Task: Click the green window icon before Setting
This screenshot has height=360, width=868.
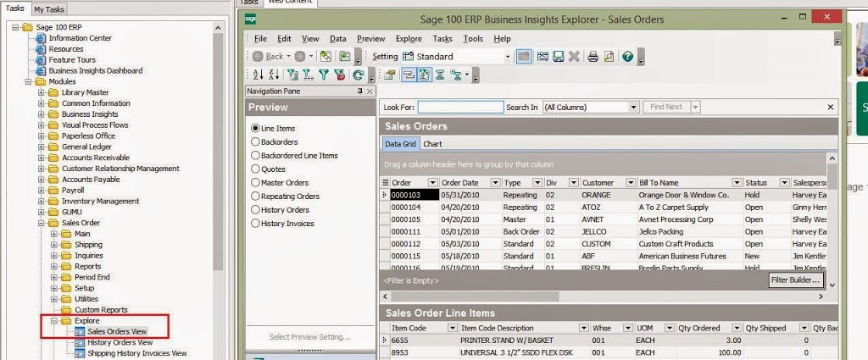Action: [345, 57]
